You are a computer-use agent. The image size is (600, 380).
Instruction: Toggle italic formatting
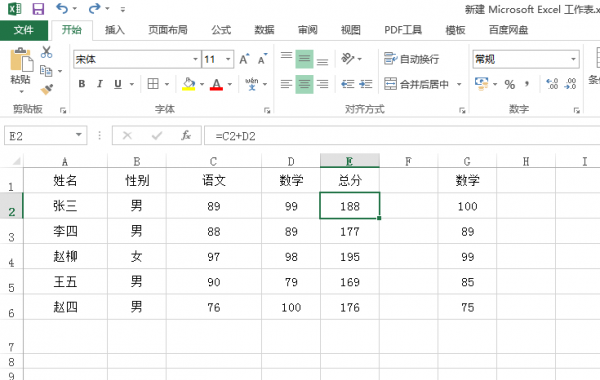(x=100, y=84)
